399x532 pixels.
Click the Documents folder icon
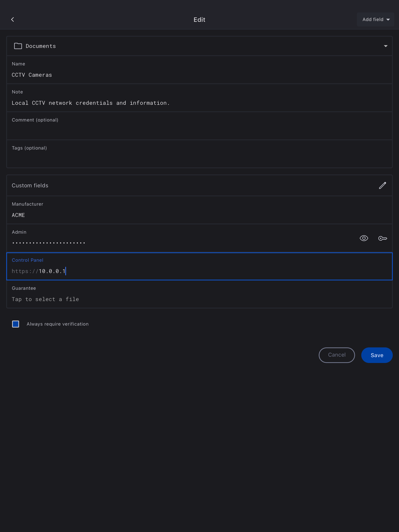[x=18, y=46]
